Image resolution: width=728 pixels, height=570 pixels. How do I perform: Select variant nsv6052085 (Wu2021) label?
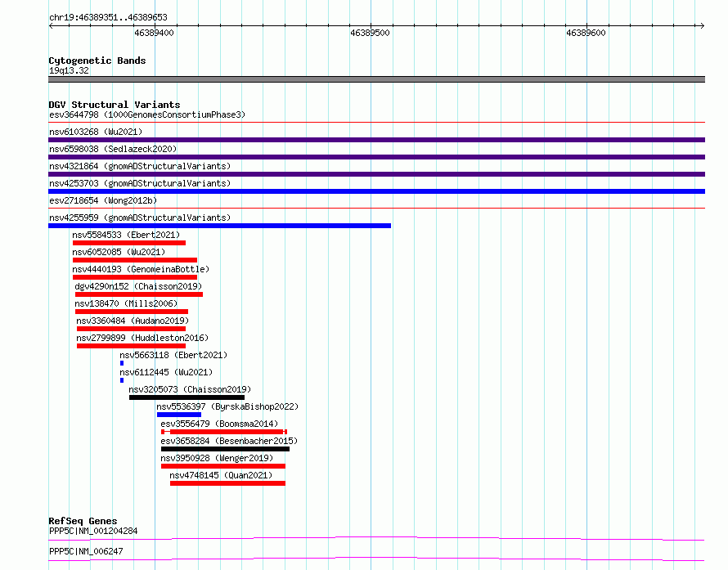[119, 252]
